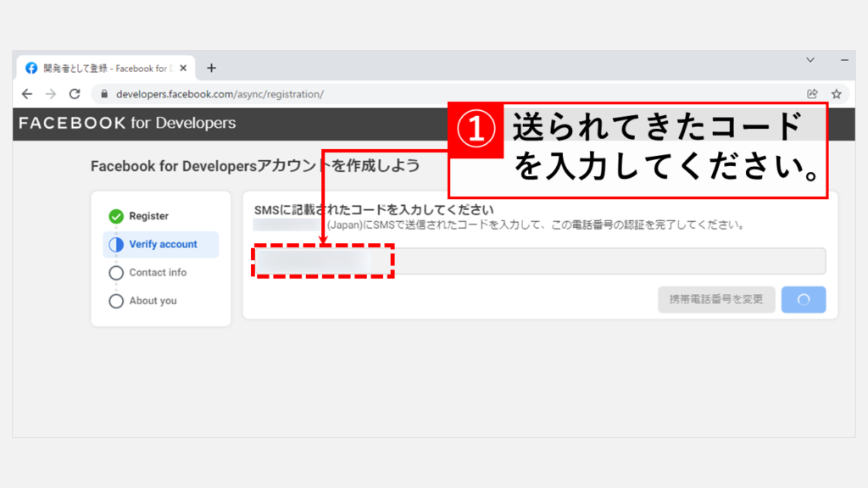Go back to the previous page
The width and height of the screenshot is (868, 488).
pyautogui.click(x=27, y=94)
